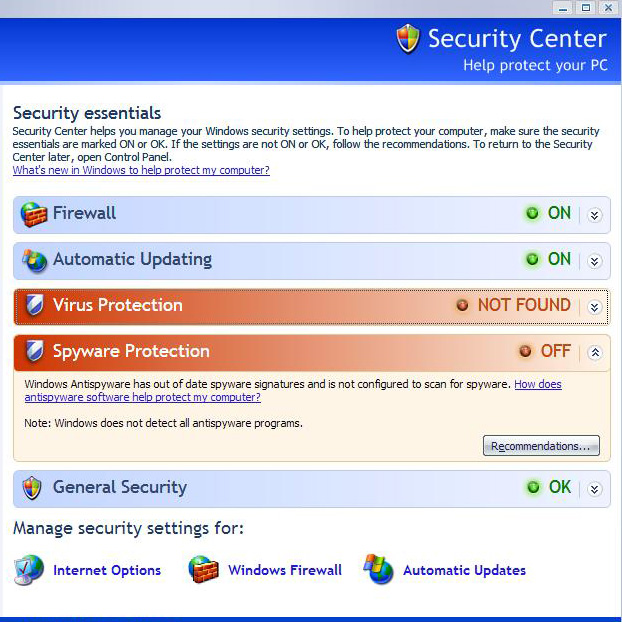This screenshot has height=622, width=622.
Task: Click the Spyware Protection shield icon
Action: pos(35,351)
